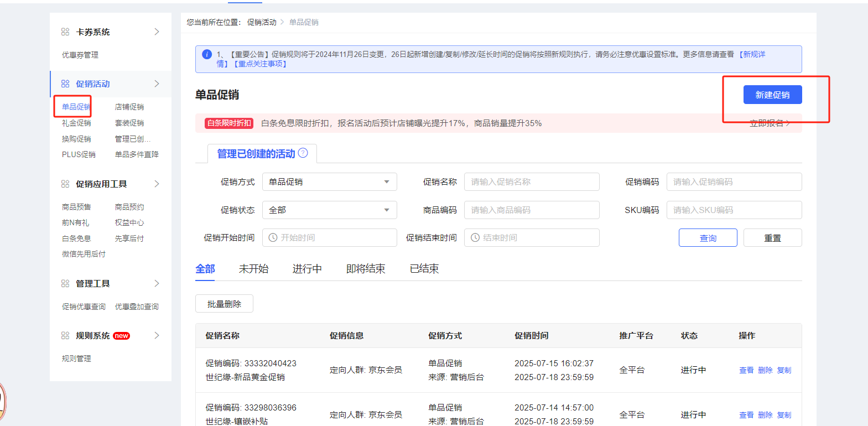Click the grid icon beside 管理工具
868x426 pixels.
65,284
